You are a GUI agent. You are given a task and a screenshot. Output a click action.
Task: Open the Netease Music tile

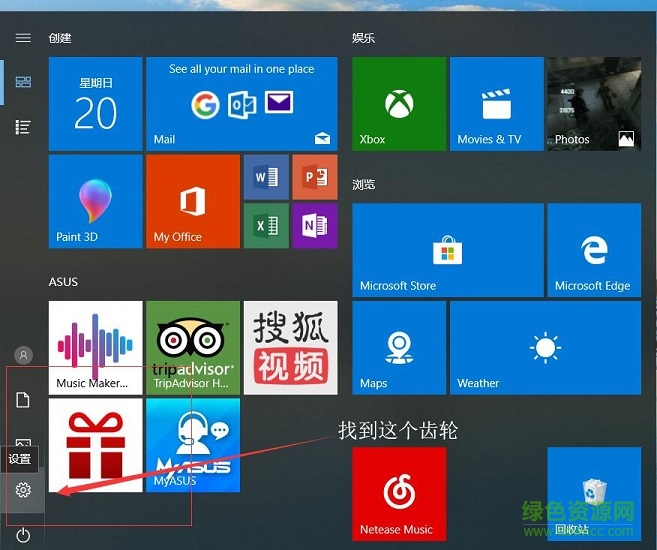[399, 494]
